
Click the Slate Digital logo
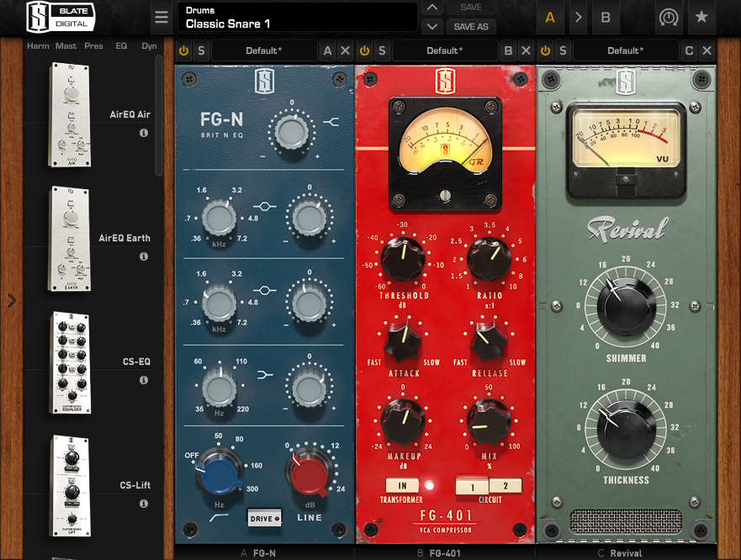pyautogui.click(x=61, y=17)
